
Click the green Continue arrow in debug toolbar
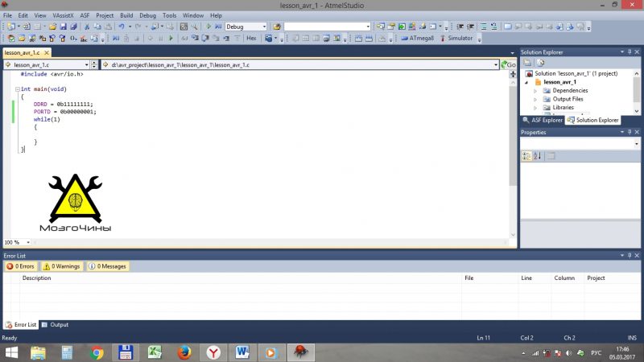pyautogui.click(x=171, y=38)
